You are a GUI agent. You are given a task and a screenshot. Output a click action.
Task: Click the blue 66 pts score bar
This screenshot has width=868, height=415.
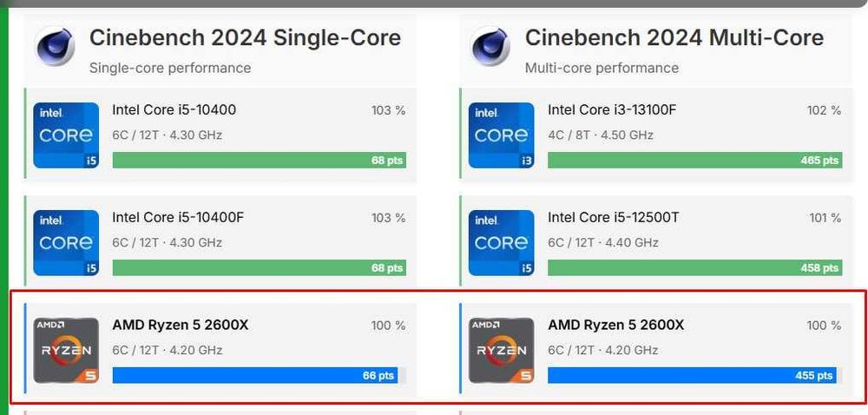click(254, 376)
